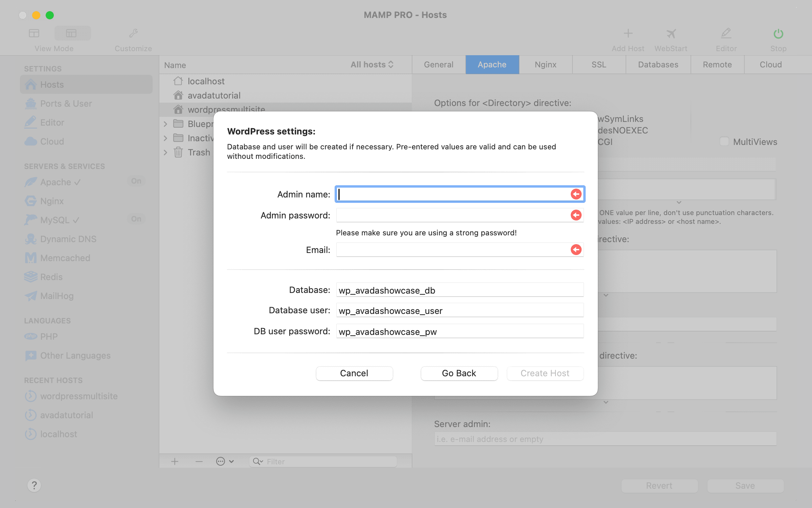The image size is (812, 508).
Task: Click the Save button
Action: tap(745, 486)
